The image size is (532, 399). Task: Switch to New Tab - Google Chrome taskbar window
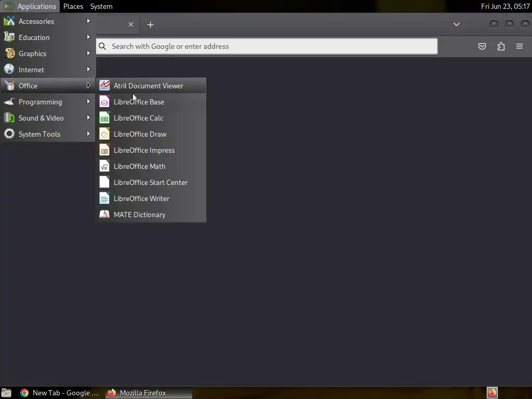tap(59, 393)
